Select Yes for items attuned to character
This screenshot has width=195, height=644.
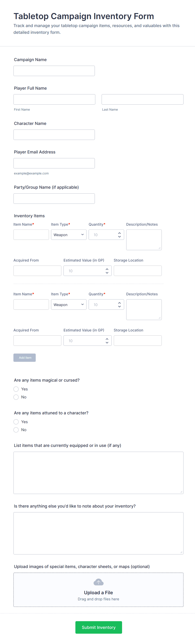coord(16,422)
